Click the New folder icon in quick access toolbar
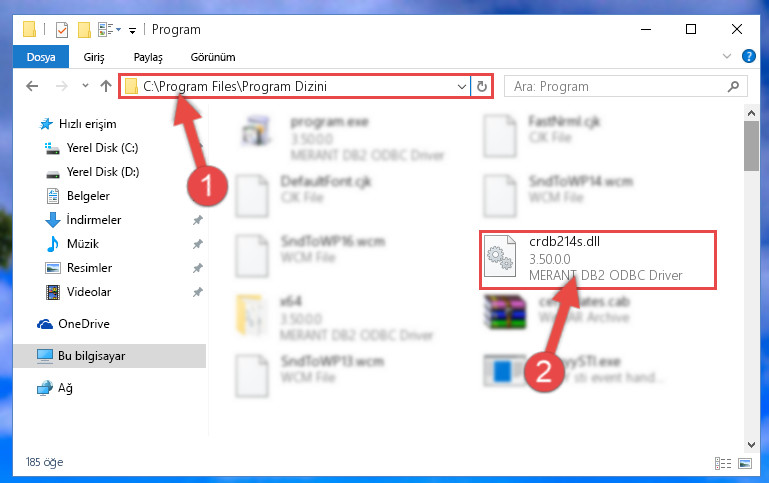 click(x=84, y=30)
